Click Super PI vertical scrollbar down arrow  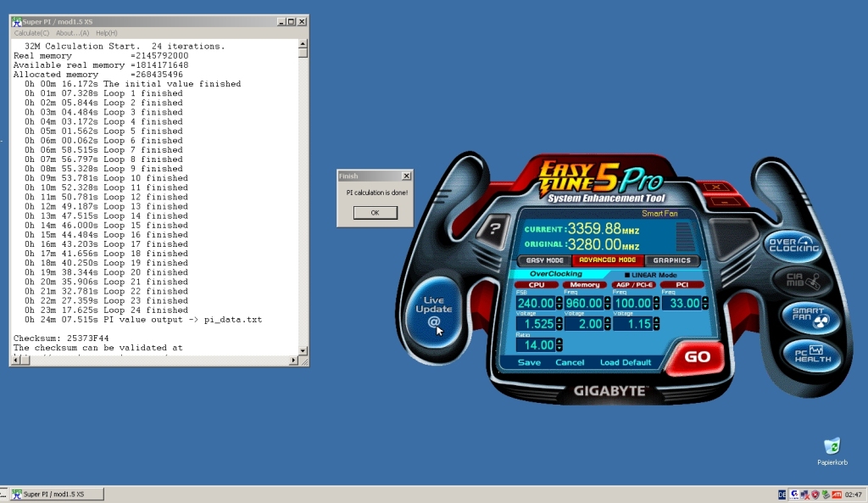click(x=303, y=350)
